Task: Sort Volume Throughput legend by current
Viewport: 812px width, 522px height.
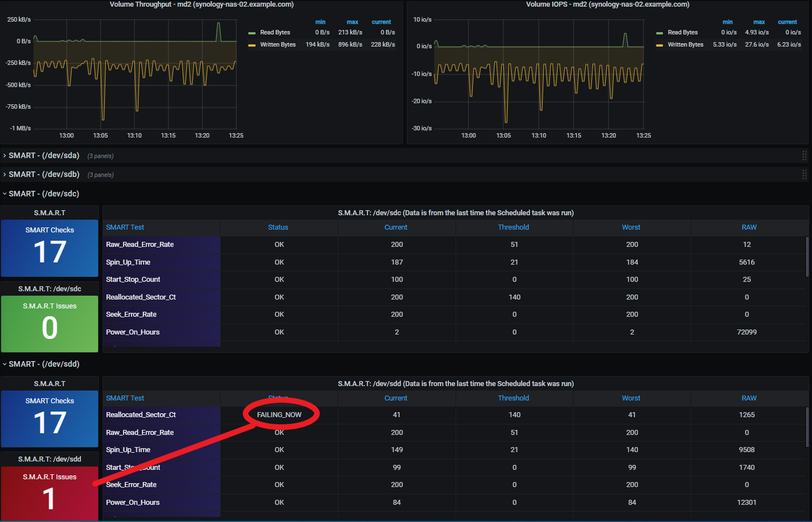Action: coord(381,22)
